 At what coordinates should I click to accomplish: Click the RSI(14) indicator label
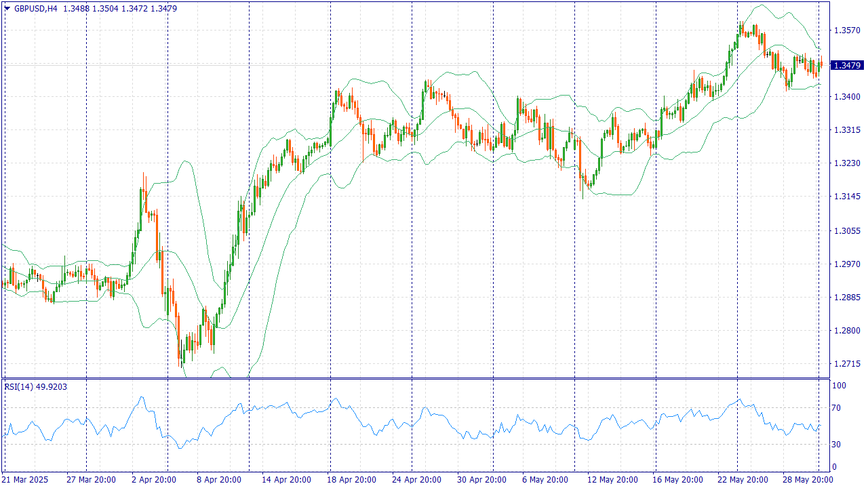tap(18, 386)
